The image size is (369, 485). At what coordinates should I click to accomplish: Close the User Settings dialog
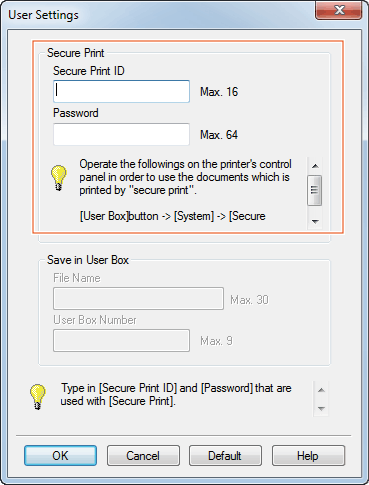click(339, 11)
